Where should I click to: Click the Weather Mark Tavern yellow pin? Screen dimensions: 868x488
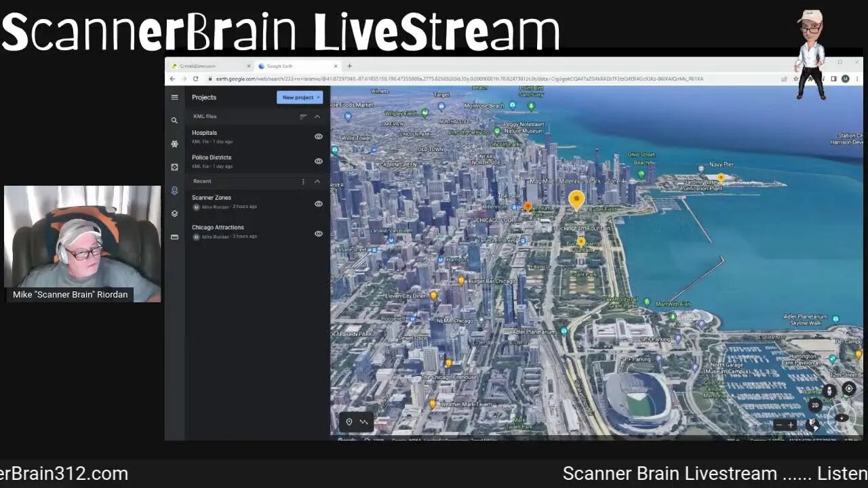click(433, 404)
